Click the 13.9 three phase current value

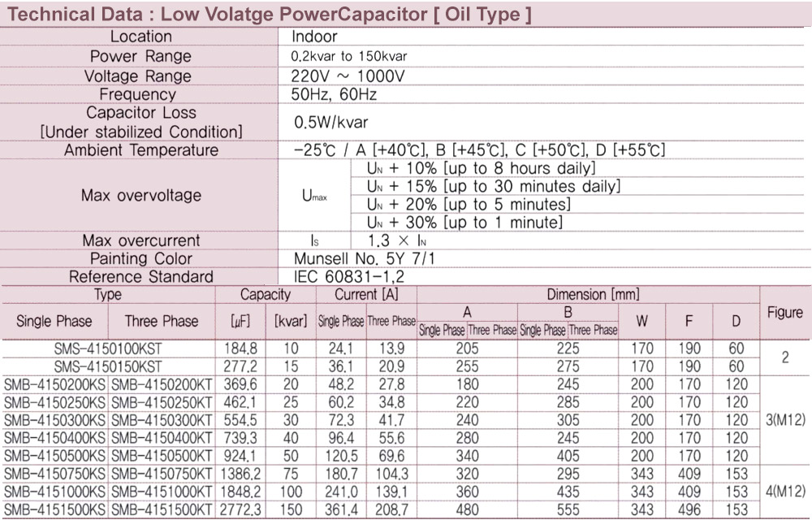point(391,349)
